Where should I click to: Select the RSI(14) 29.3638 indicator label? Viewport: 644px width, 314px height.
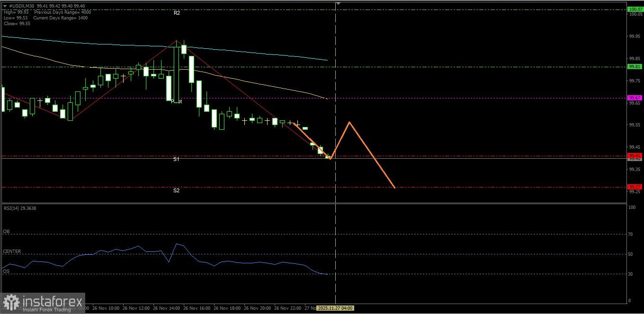(x=19, y=208)
